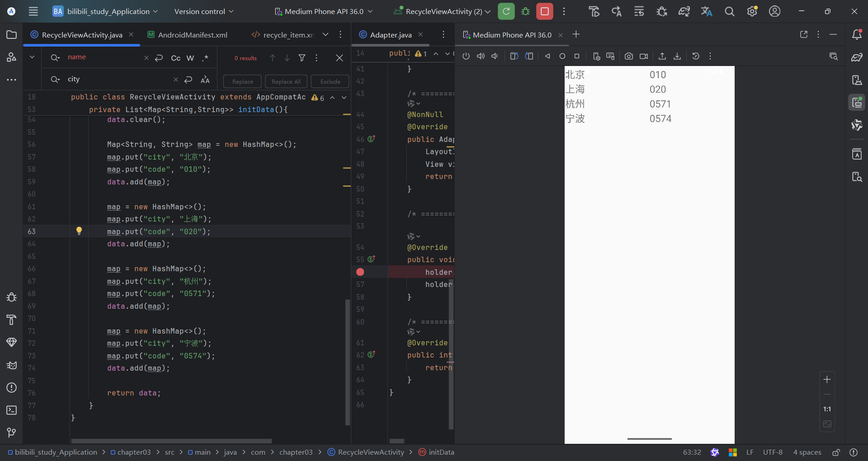Stop the running app with red stop button

point(545,11)
